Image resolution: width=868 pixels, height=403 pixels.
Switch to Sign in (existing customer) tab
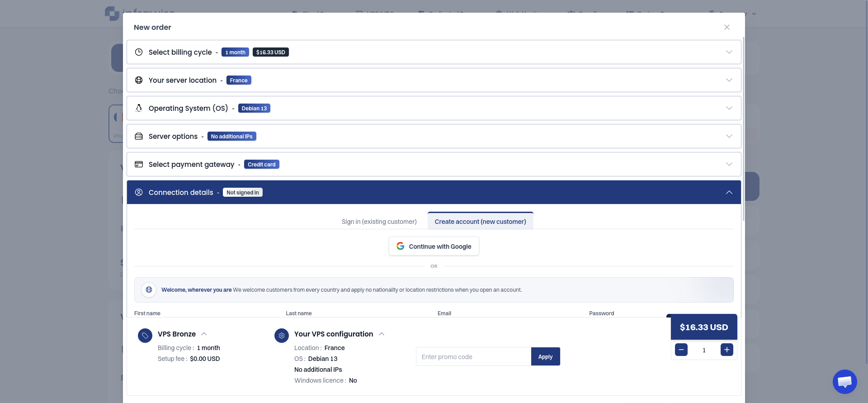coord(379,222)
